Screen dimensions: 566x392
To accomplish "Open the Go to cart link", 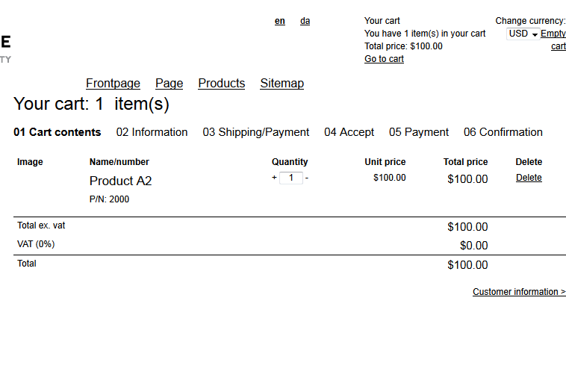I will tap(384, 59).
